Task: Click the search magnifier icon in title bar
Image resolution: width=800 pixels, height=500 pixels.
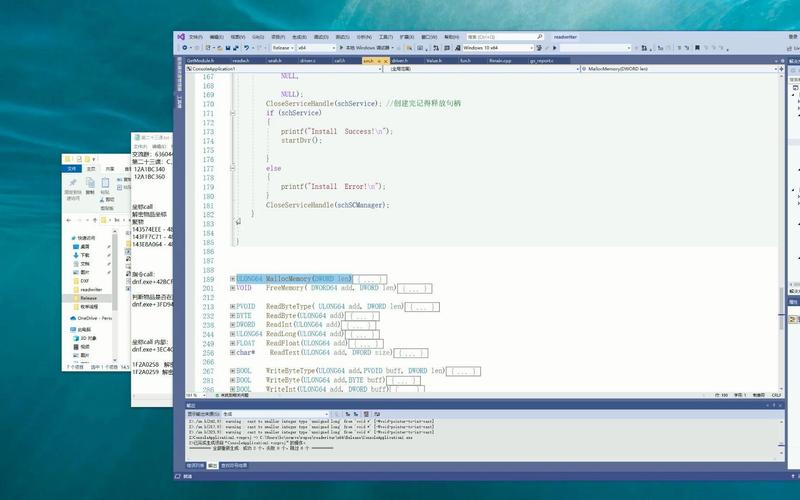Action: [x=539, y=37]
